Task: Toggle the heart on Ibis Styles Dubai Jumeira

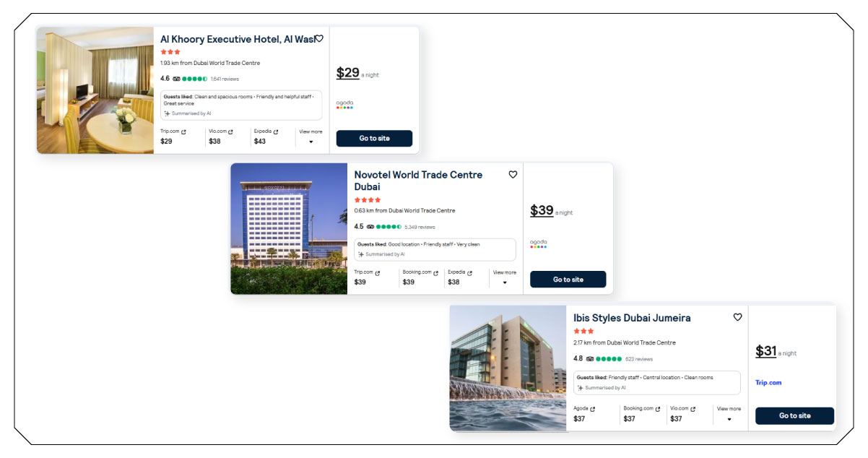Action: point(738,317)
